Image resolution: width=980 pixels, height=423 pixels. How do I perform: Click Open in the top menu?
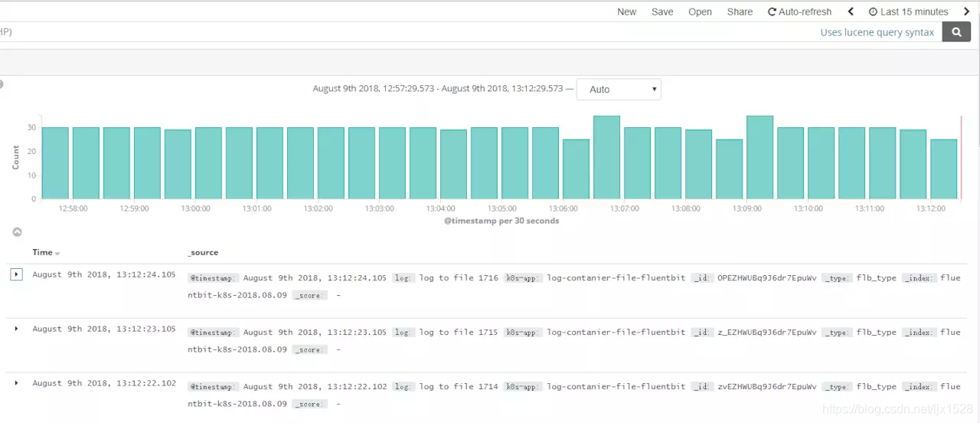coord(700,11)
